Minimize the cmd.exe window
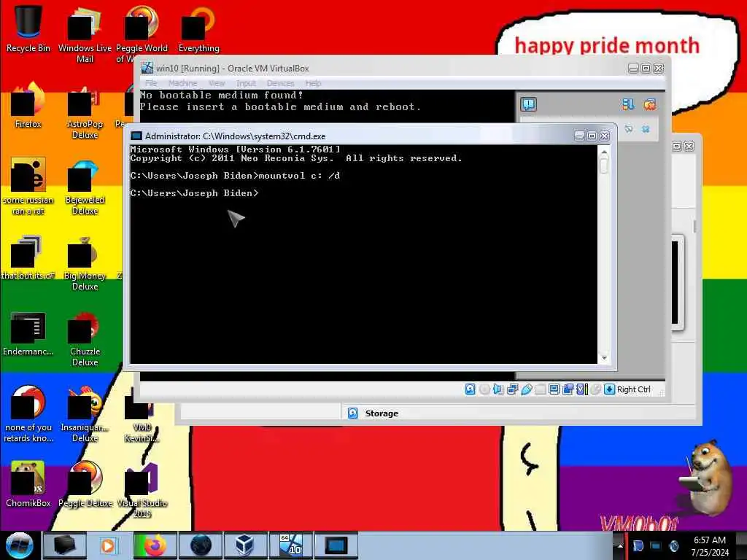The image size is (747, 560). coord(579,136)
